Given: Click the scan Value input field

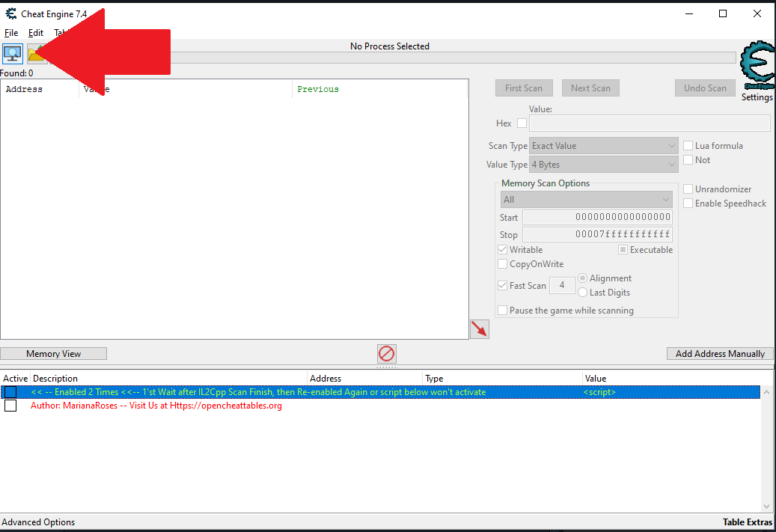Looking at the screenshot, I should coord(650,123).
